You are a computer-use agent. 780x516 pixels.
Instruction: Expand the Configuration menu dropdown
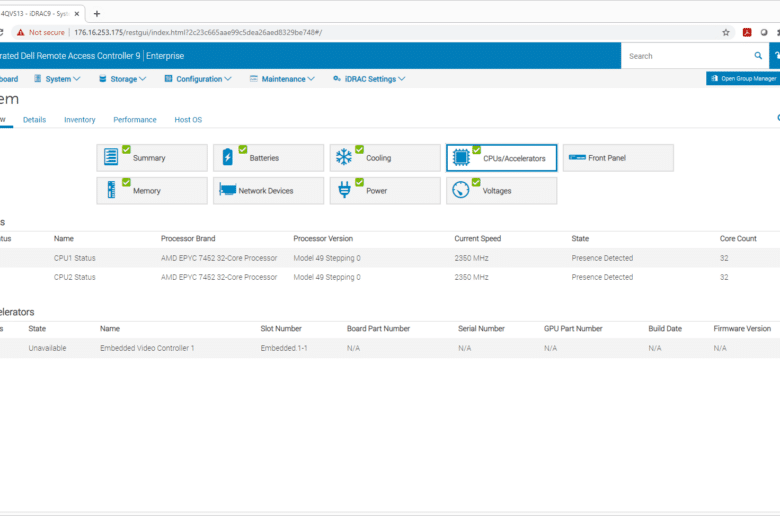point(198,79)
